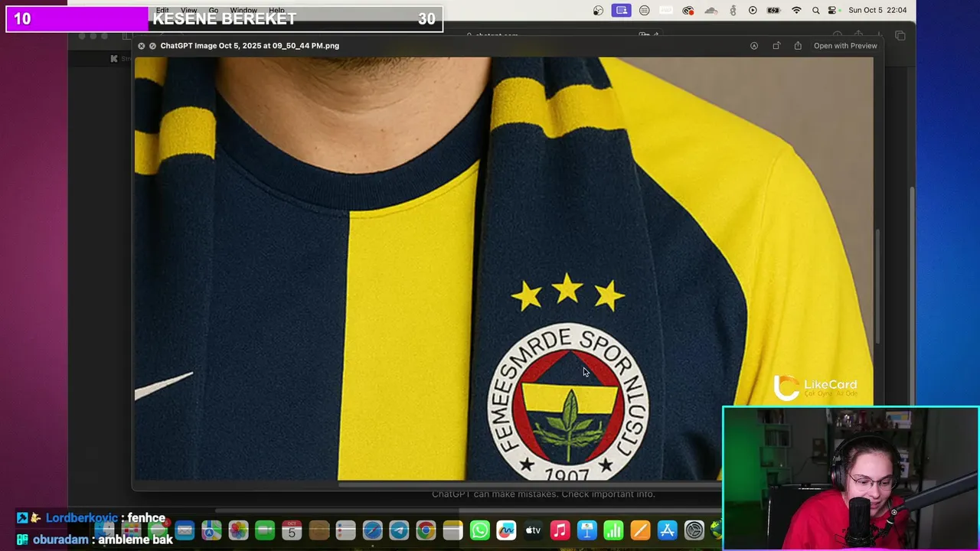Open Reminders from the Dock
This screenshot has width=980, height=551.
pyautogui.click(x=345, y=530)
